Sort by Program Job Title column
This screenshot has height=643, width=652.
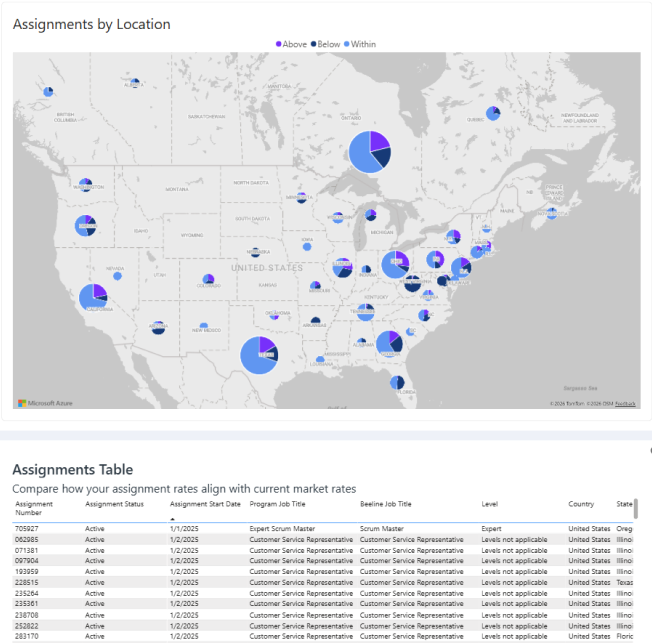coord(277,504)
